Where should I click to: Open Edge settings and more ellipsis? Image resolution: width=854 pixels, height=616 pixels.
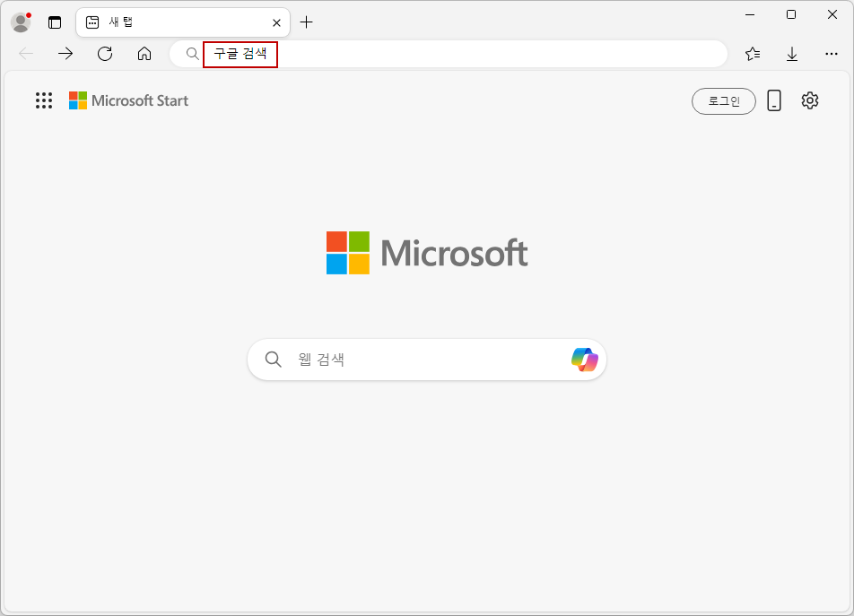click(x=831, y=53)
